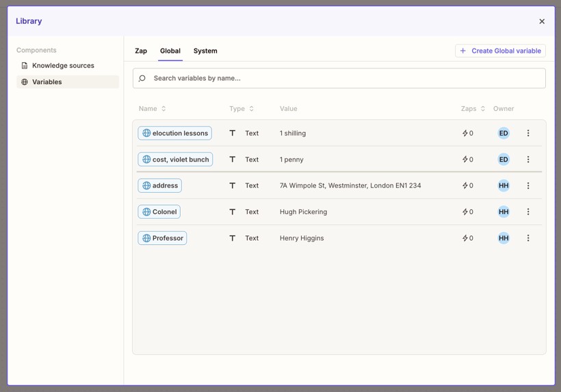The image size is (561, 392).
Task: Click the zap count icon for elocution lessons
Action: (465, 133)
